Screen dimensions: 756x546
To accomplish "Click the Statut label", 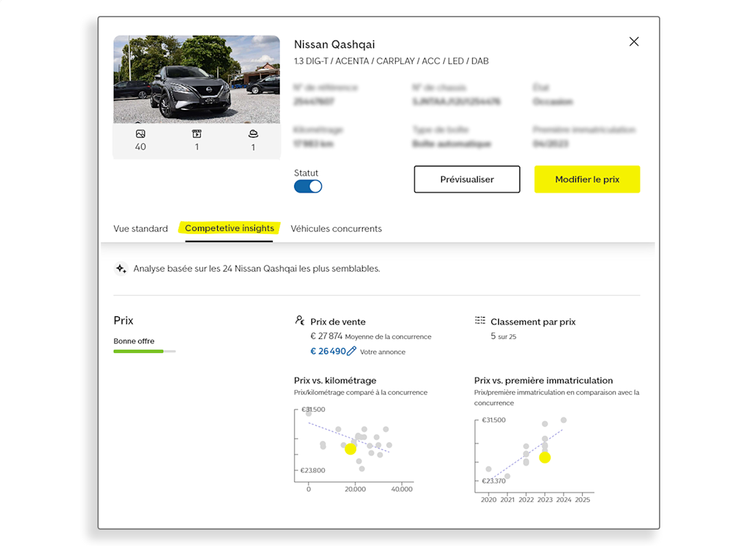I will click(306, 173).
